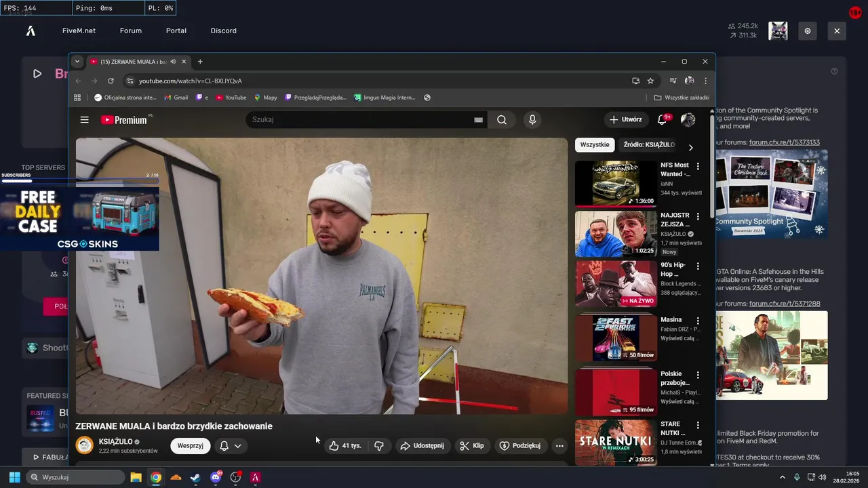Click the Windows taskbar Wyszukaj box
The height and width of the screenshot is (488, 868).
75,477
